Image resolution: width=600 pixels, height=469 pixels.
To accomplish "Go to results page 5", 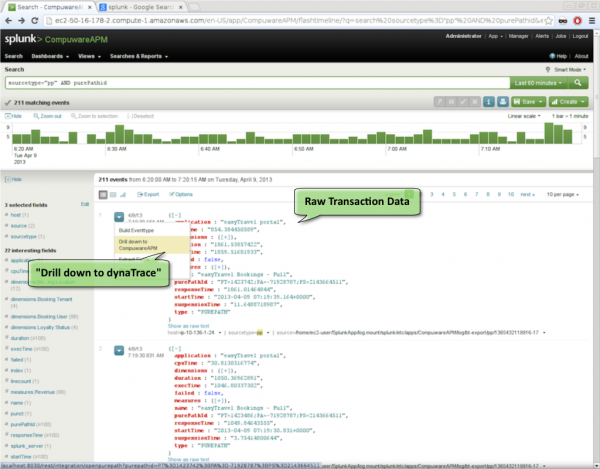I will coord(454,194).
